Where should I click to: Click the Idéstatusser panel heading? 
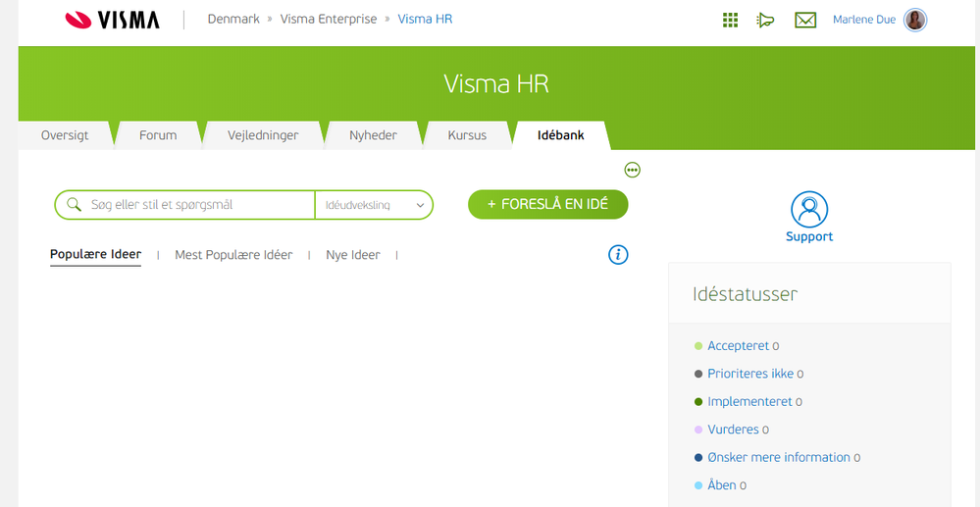pos(745,294)
